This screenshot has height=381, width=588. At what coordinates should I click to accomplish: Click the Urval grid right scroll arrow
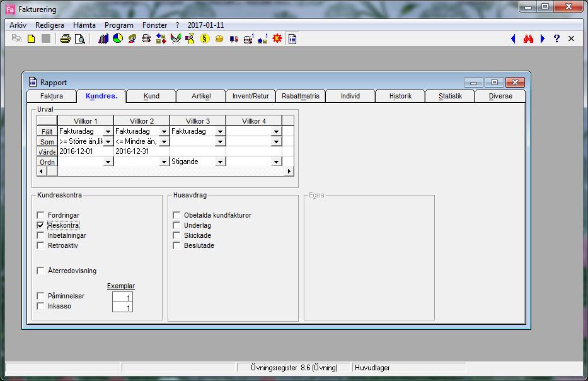point(289,171)
